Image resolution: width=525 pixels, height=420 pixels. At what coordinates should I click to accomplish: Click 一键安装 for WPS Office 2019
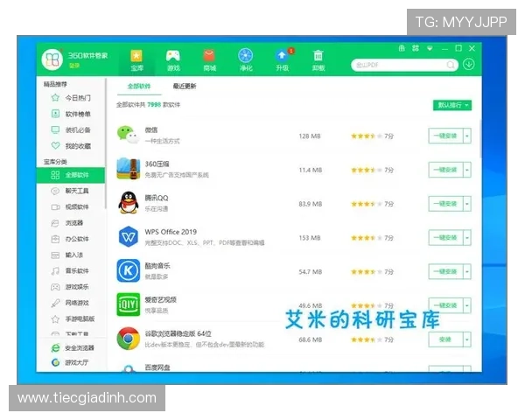point(445,237)
